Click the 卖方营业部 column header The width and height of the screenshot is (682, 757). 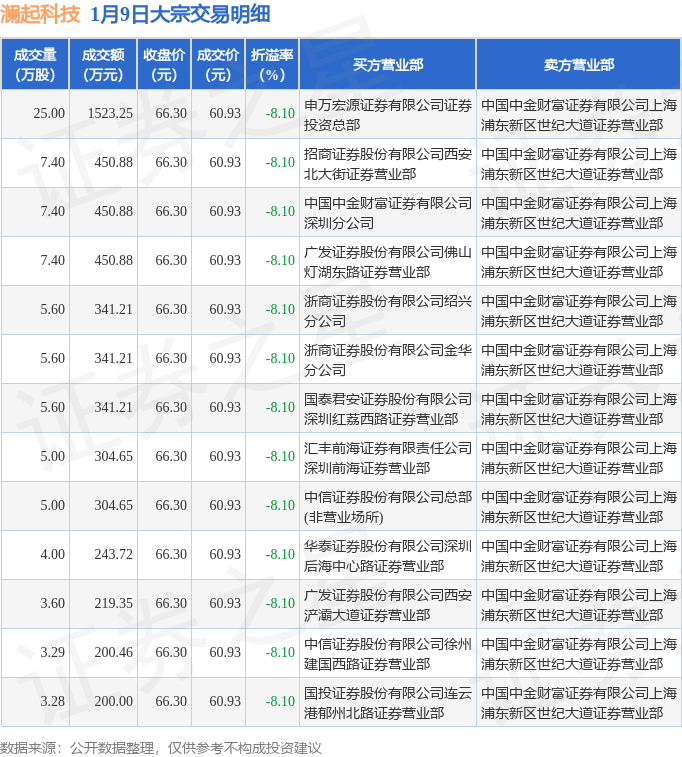pos(578,64)
